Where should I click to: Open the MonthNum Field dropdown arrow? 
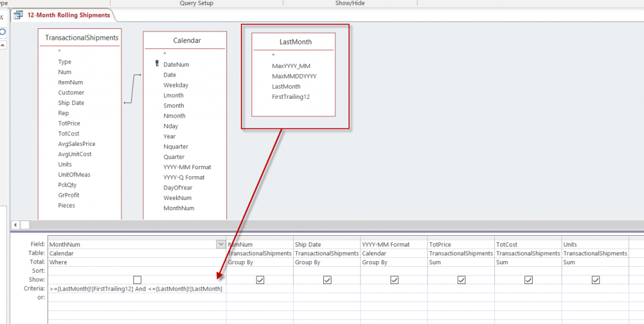click(x=220, y=244)
